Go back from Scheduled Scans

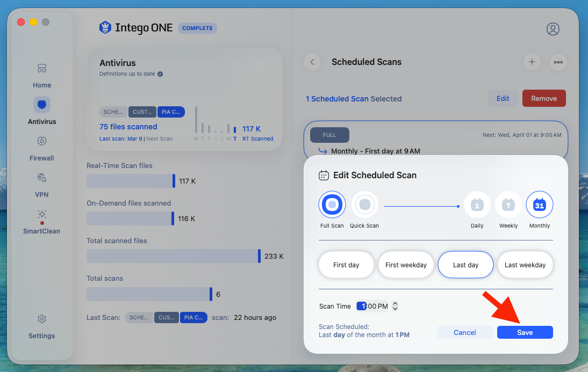tap(312, 62)
